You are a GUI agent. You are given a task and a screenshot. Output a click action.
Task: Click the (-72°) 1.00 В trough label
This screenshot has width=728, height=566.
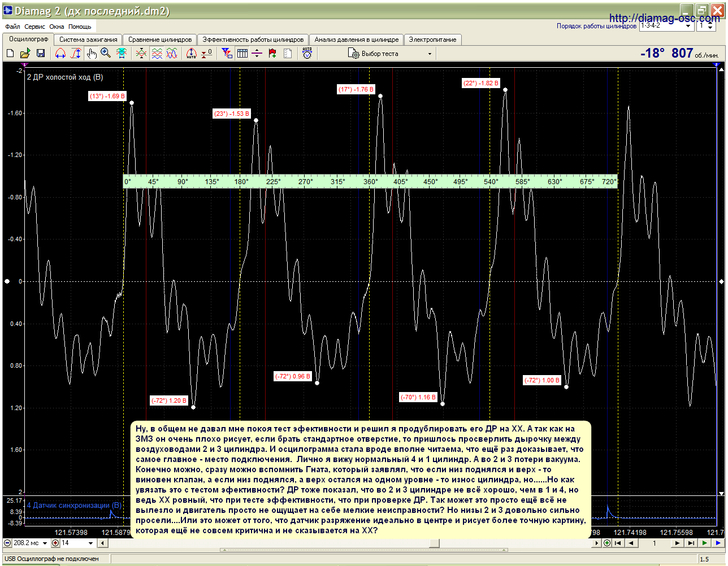tap(542, 380)
